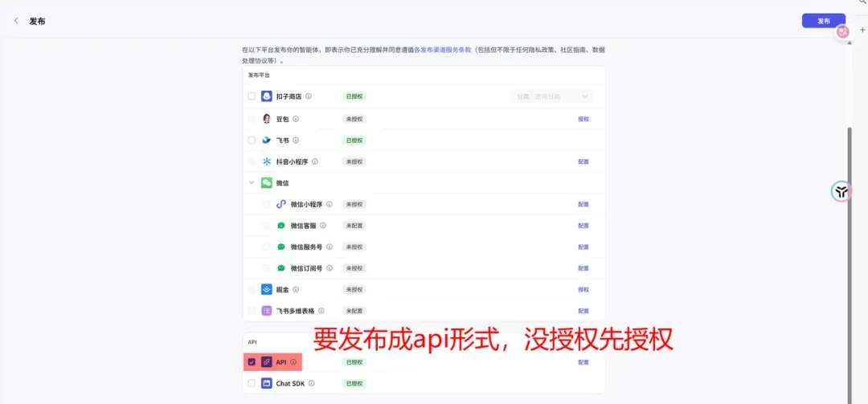Tick the 飞书 checkbox
This screenshot has width=868, height=404.
tap(252, 140)
